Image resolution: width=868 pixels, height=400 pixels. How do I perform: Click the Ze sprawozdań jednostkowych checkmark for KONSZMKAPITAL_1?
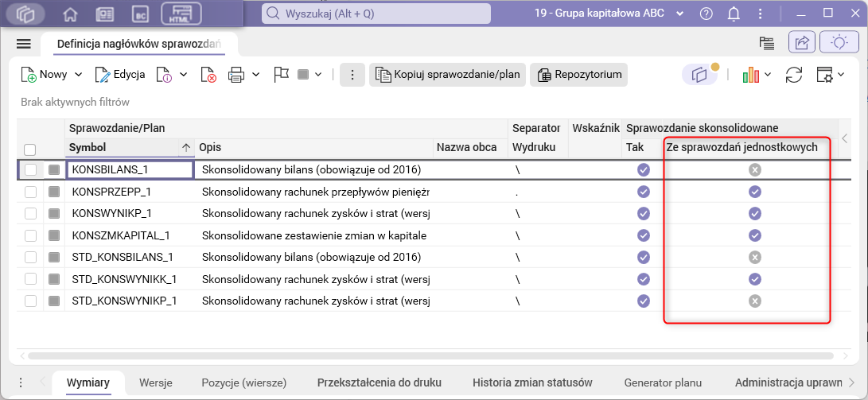[754, 235]
